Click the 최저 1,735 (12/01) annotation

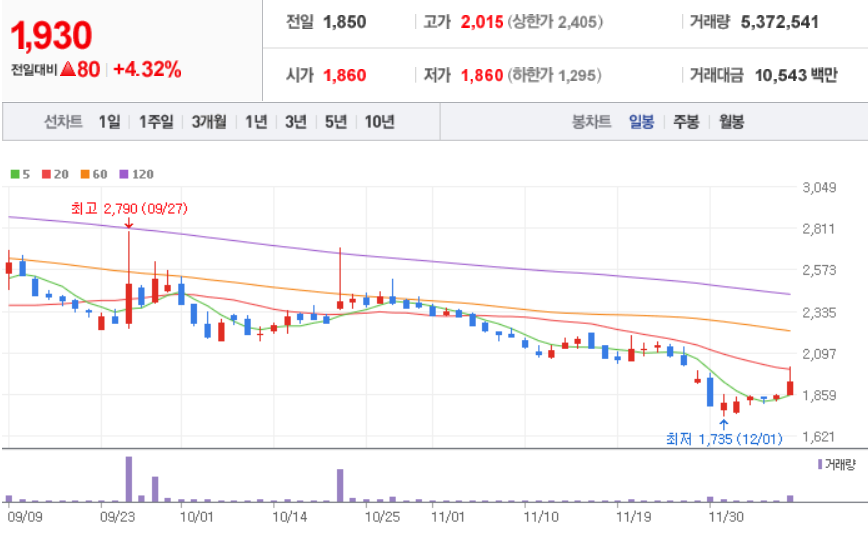click(724, 439)
